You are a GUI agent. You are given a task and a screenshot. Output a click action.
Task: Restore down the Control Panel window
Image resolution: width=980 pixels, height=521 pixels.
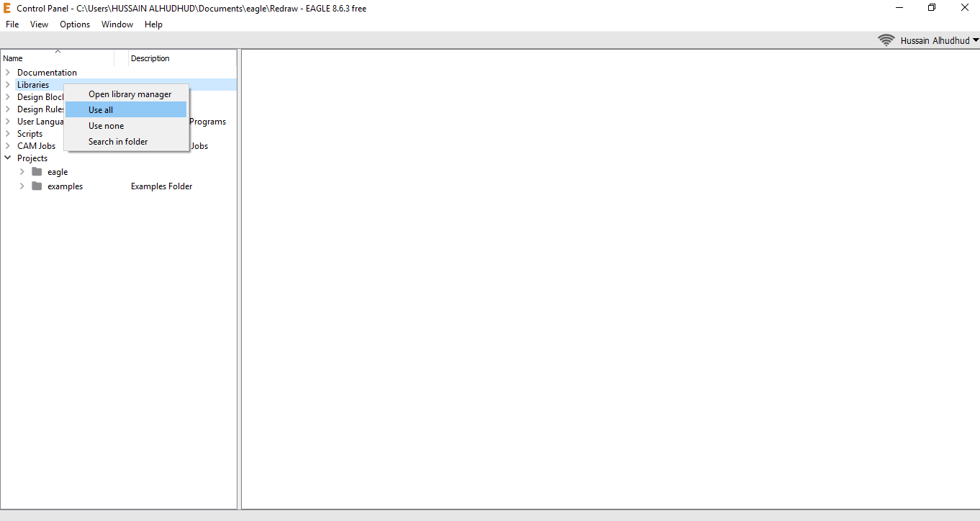pyautogui.click(x=932, y=8)
